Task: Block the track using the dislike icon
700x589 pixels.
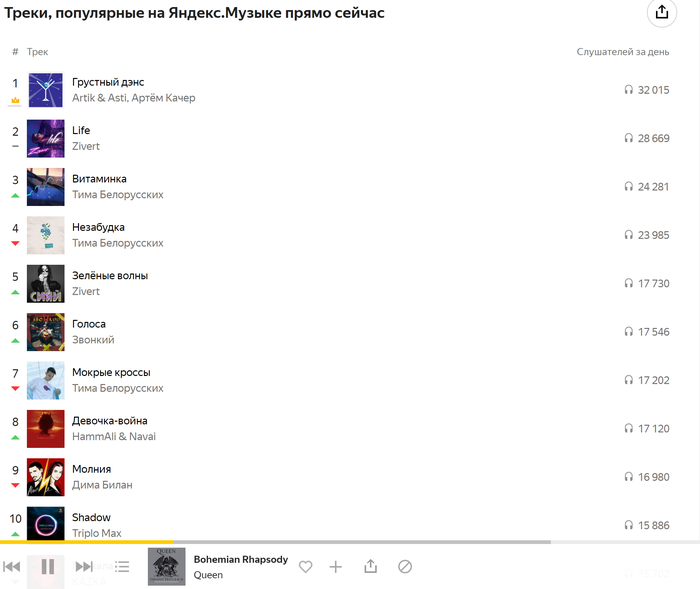Action: 405,567
